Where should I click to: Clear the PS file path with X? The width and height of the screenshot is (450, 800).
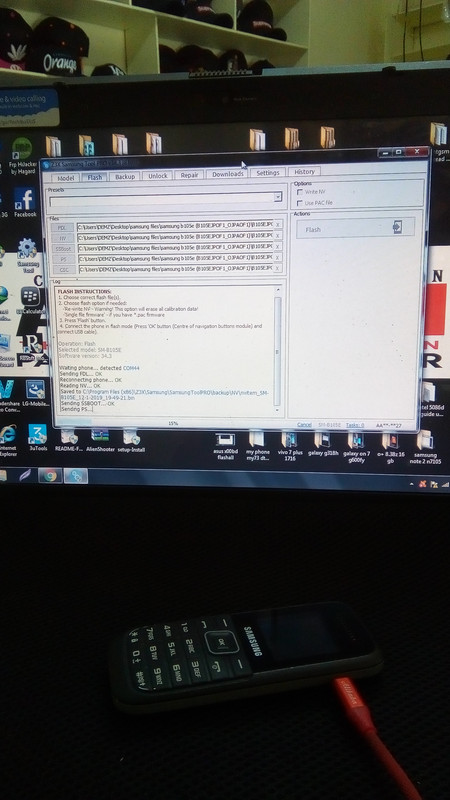(x=278, y=258)
